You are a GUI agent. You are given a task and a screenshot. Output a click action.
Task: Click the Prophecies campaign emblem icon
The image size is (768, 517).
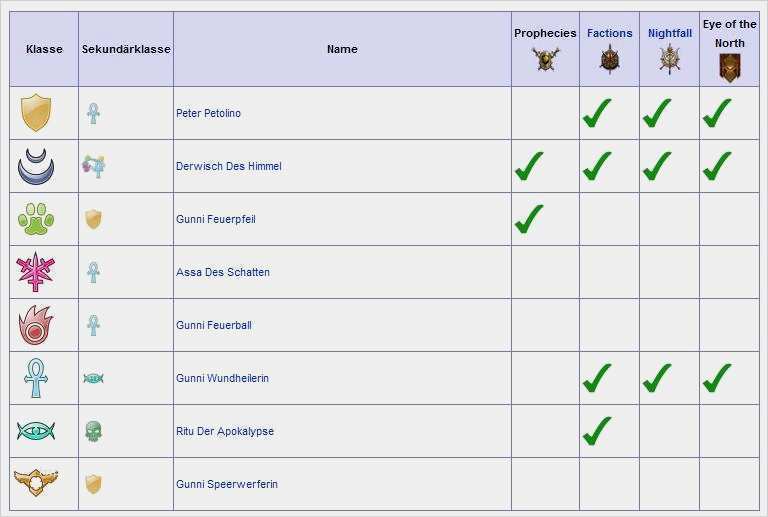(x=545, y=60)
